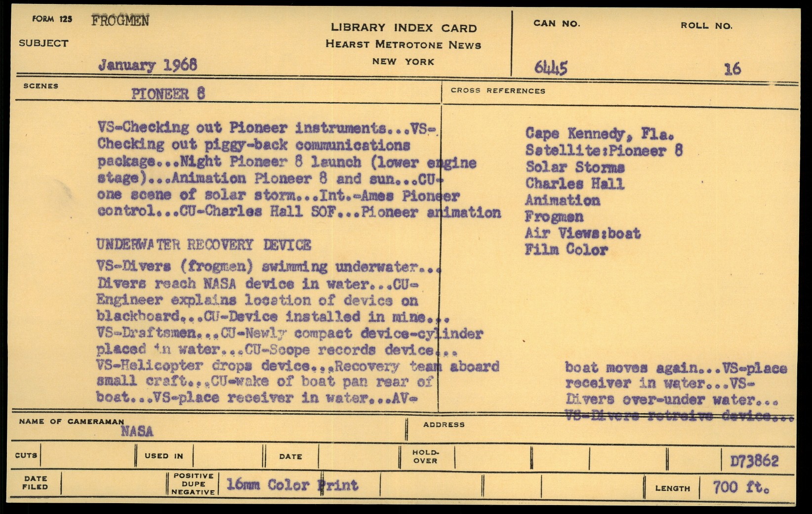The height and width of the screenshot is (514, 812).
Task: Click the D73862 identifier
Action: (x=754, y=461)
